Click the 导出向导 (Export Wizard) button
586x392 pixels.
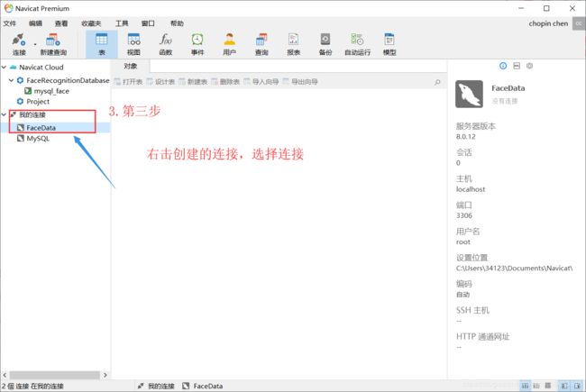tap(300, 82)
